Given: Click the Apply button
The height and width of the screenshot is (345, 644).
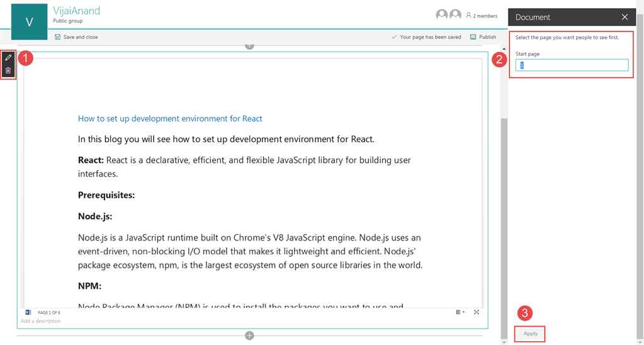Looking at the screenshot, I should coord(530,334).
